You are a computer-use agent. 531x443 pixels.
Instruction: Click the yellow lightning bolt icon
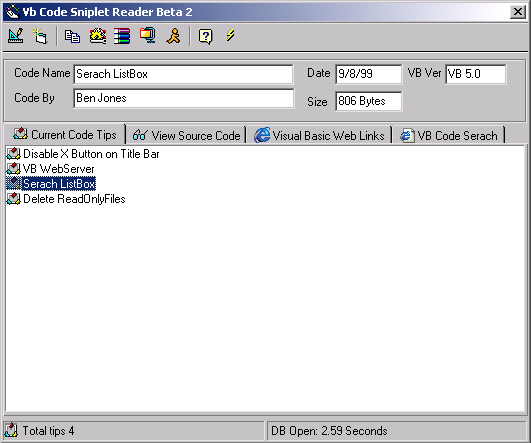230,35
